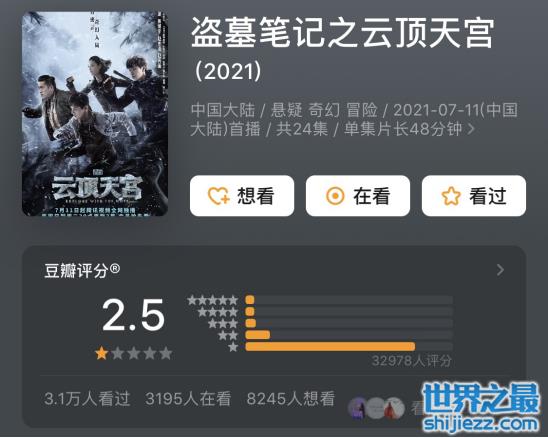The image size is (548, 438).
Task: Open the 3195人在看 list
Action: click(188, 398)
